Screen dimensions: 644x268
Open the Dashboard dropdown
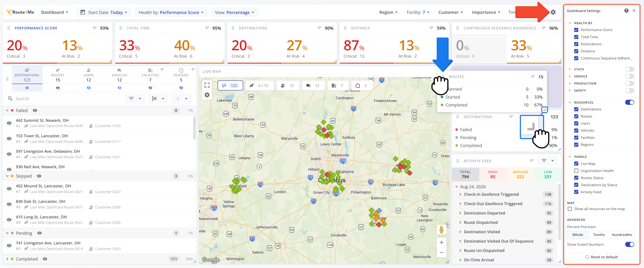[55, 12]
